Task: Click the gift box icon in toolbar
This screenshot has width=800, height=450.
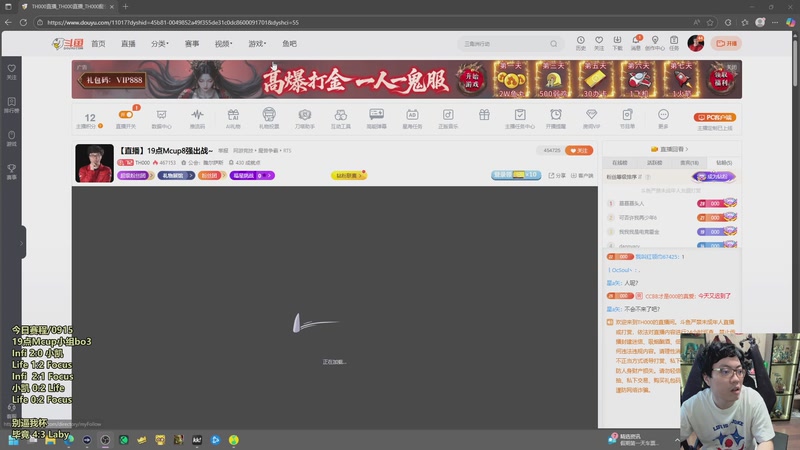Action: point(484,115)
